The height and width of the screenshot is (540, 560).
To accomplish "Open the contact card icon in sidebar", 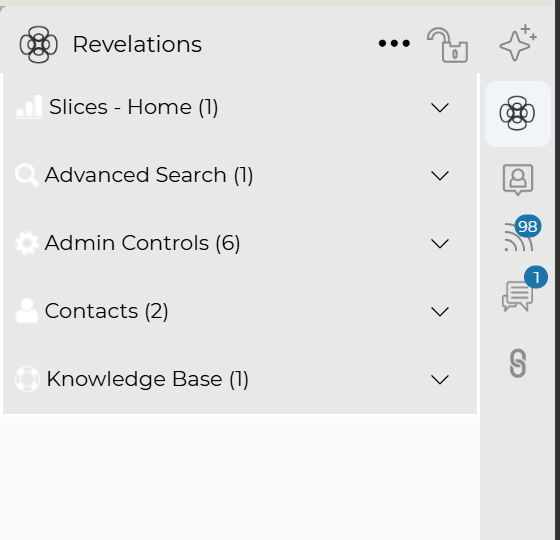I will (518, 180).
